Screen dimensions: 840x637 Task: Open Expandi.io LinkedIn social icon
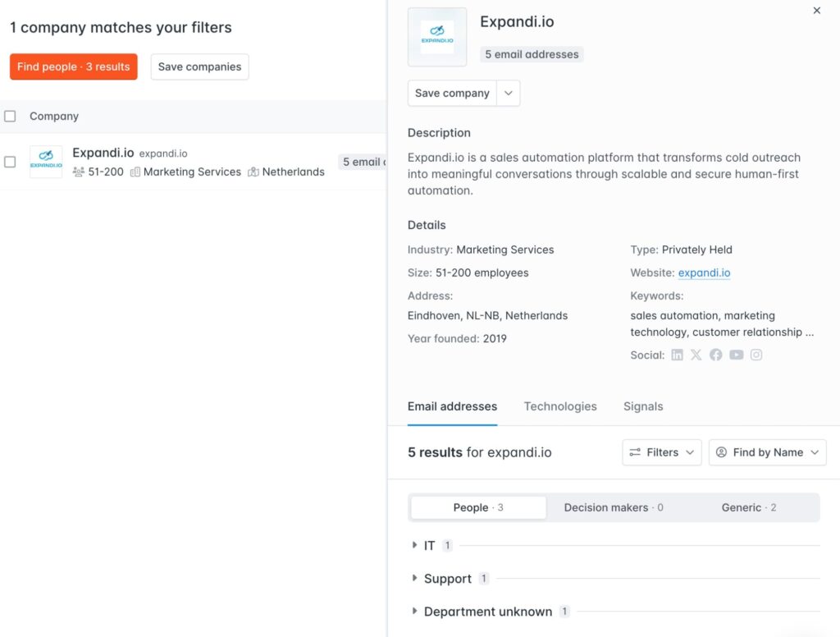677,355
